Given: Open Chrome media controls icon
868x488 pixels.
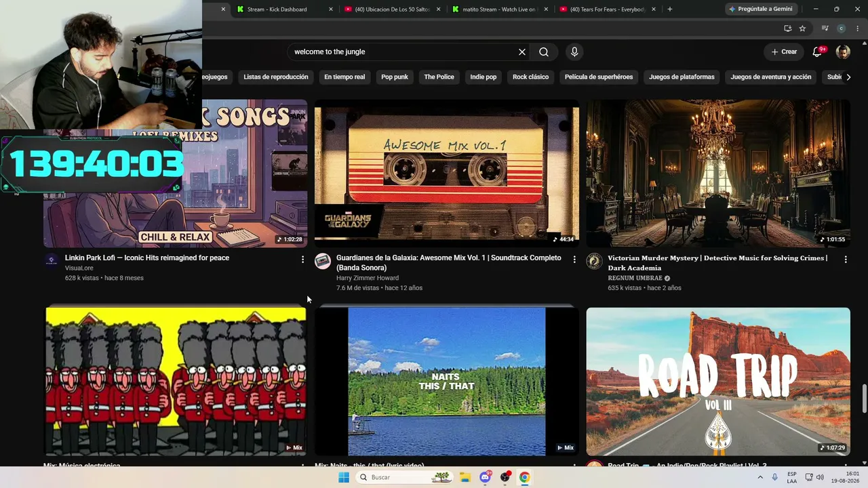Looking at the screenshot, I should [x=825, y=28].
